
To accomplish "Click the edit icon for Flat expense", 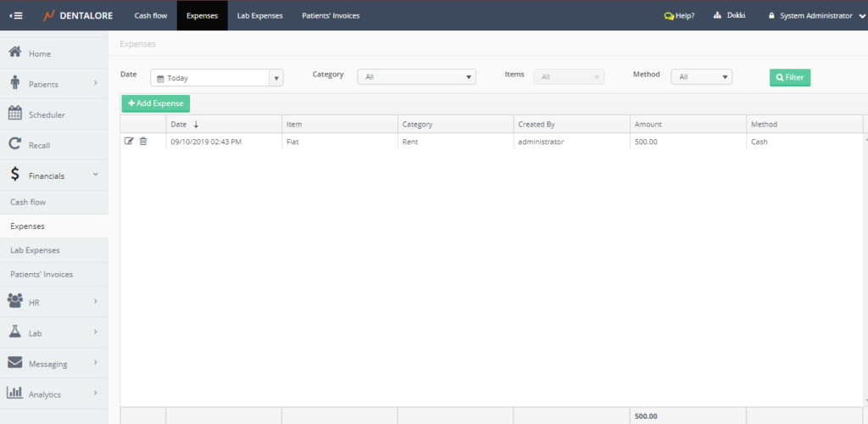I will [x=129, y=142].
